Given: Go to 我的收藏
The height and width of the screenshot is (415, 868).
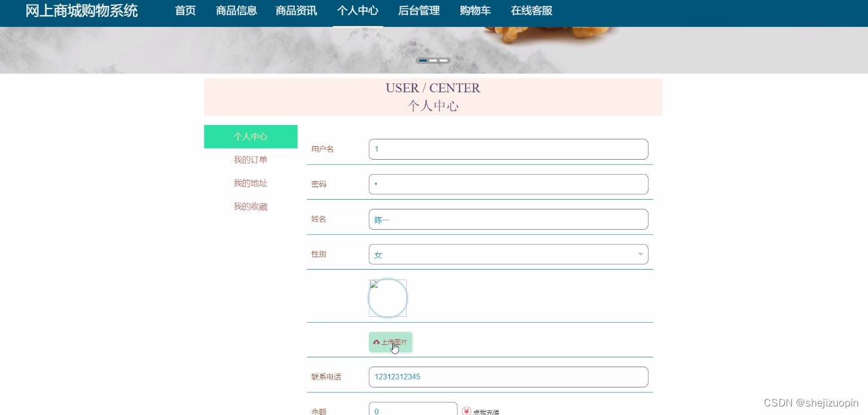Looking at the screenshot, I should click(x=250, y=206).
